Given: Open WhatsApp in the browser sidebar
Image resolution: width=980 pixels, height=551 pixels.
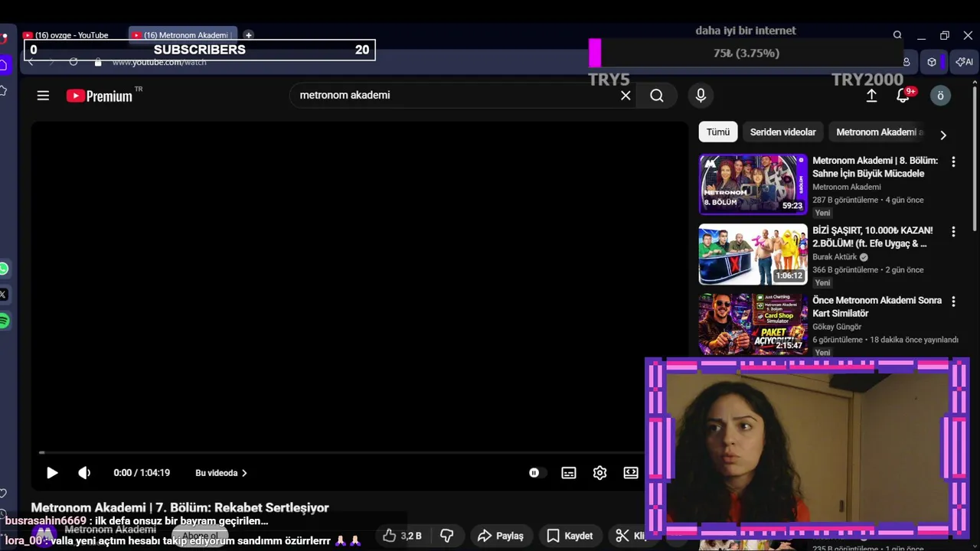Looking at the screenshot, I should (4, 269).
